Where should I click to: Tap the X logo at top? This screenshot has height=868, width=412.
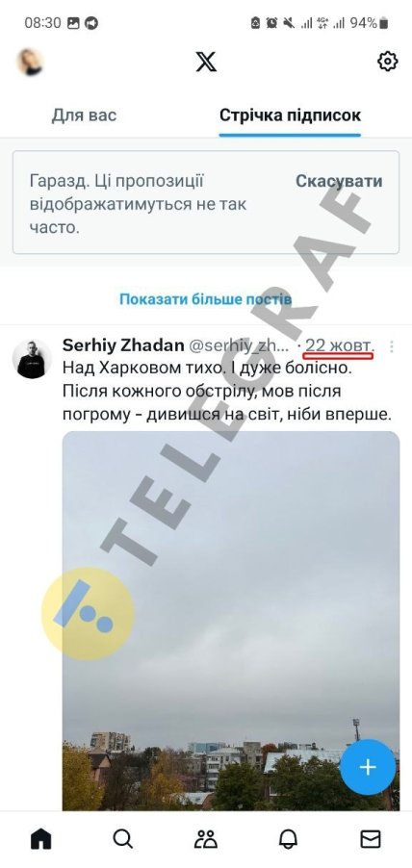click(206, 62)
